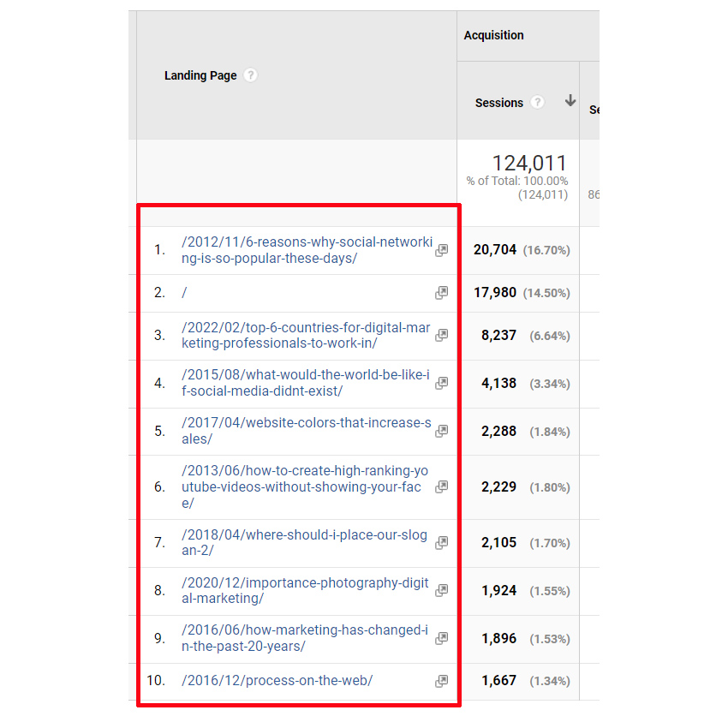The width and height of the screenshot is (728, 728).
Task: Open external icon for youtube-videos row
Action: (442, 486)
